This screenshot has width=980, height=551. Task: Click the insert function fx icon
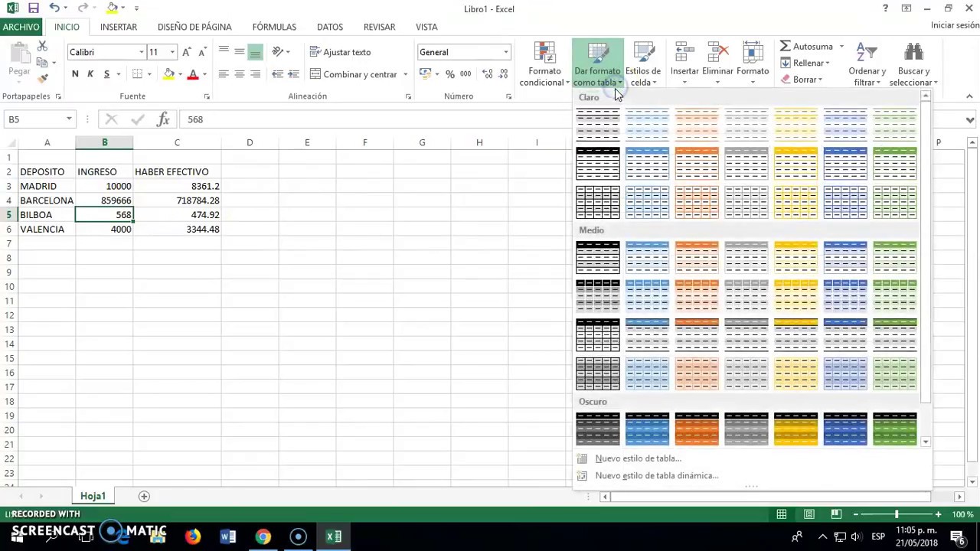163,119
